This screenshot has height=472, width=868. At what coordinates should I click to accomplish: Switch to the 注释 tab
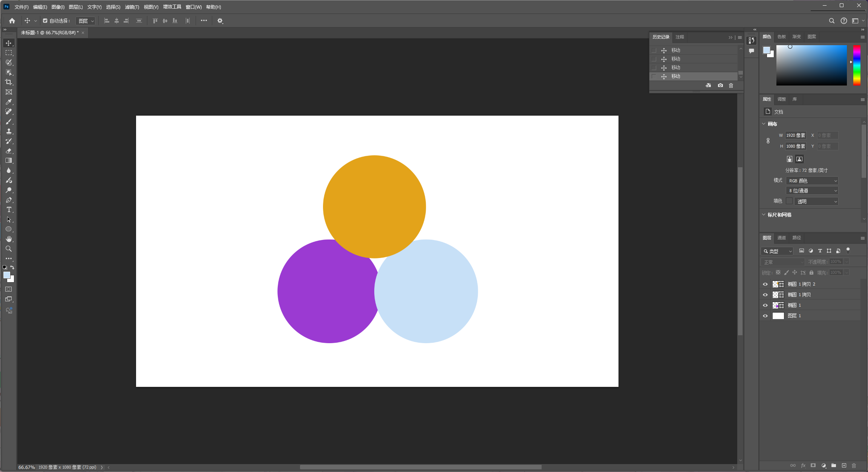pos(680,37)
